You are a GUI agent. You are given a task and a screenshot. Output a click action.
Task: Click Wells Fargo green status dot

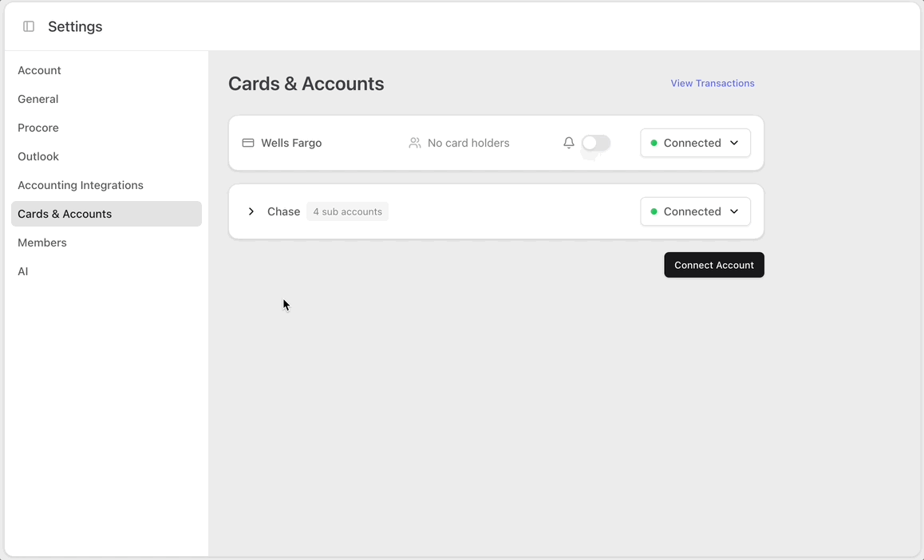coord(654,143)
